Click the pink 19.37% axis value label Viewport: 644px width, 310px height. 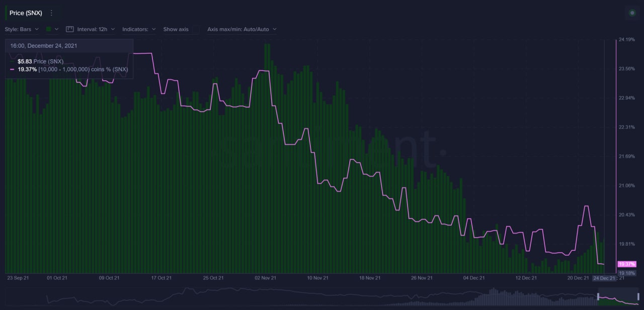[627, 264]
